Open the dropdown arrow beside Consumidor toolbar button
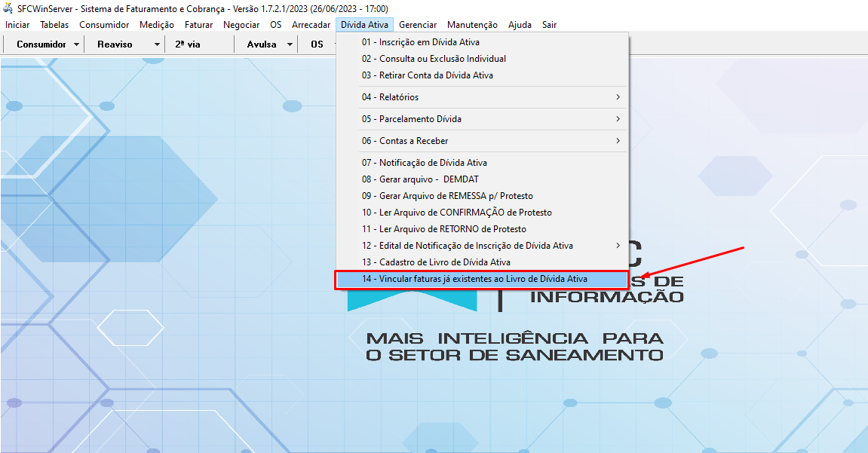Image resolution: width=868 pixels, height=453 pixels. [77, 44]
